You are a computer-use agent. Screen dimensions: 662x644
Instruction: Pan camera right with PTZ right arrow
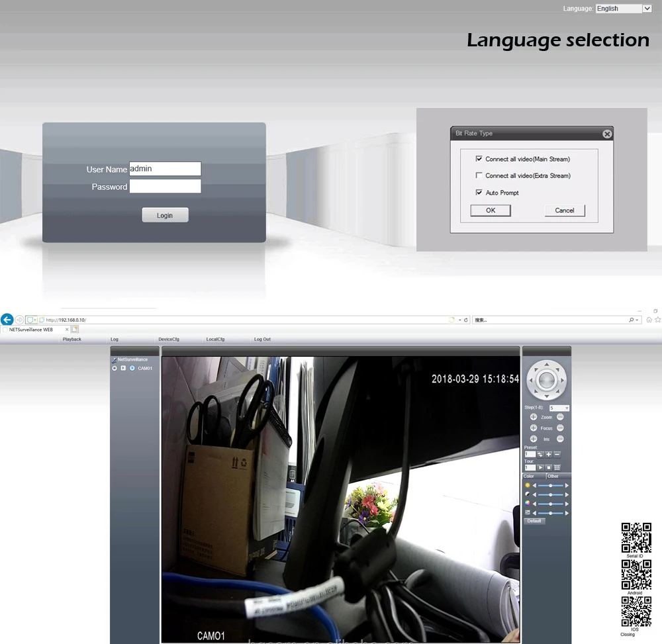(x=562, y=381)
